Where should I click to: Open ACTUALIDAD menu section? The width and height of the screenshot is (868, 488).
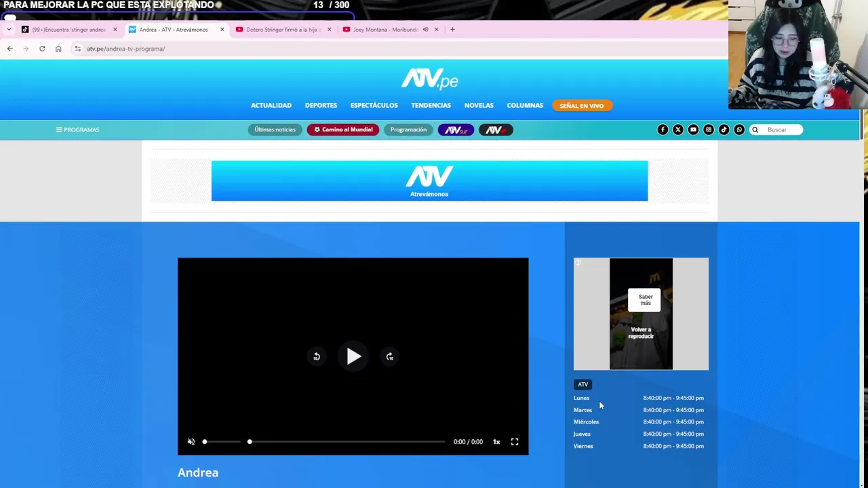pyautogui.click(x=271, y=105)
